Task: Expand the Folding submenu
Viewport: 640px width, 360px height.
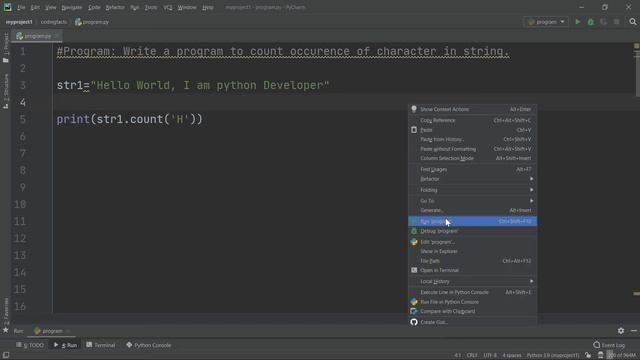Action: point(473,190)
